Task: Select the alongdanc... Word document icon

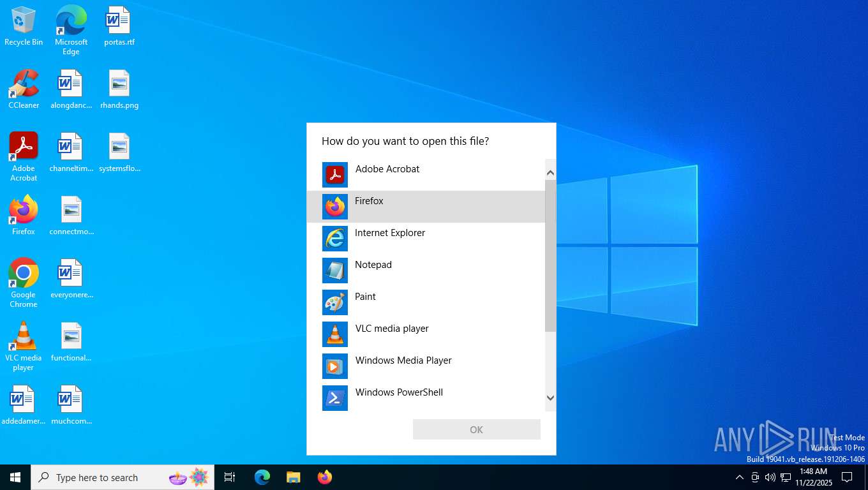Action: point(71,89)
